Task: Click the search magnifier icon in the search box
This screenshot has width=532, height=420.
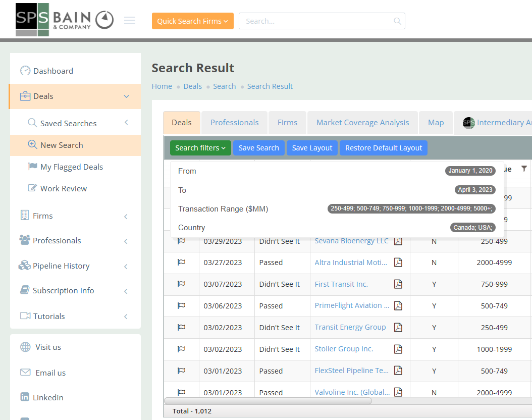Action: [397, 21]
